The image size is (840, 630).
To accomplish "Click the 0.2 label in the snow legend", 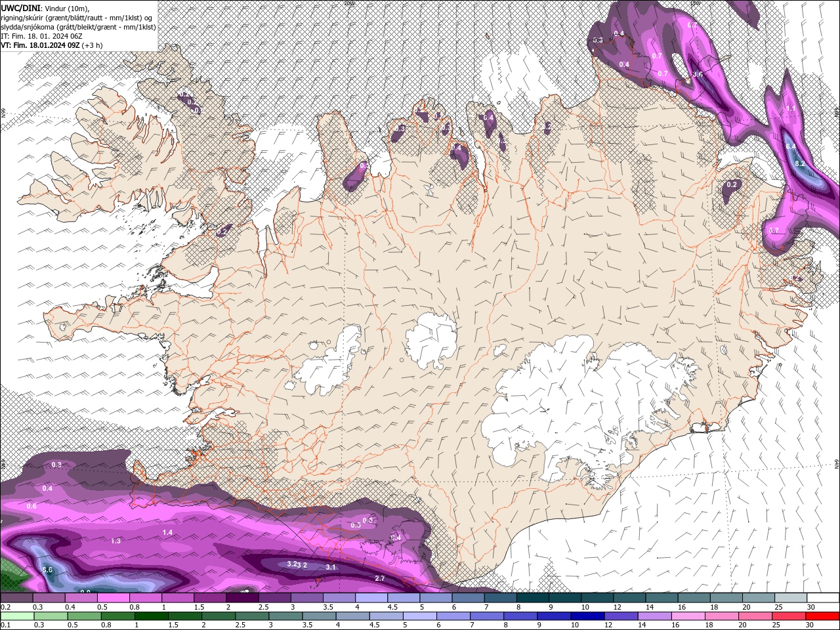I will coord(5,607).
